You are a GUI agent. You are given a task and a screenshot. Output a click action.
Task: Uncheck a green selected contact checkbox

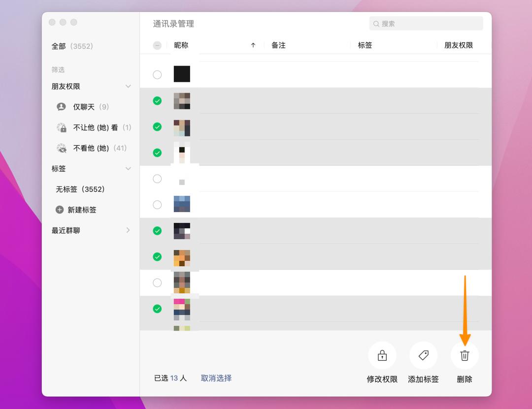click(x=157, y=101)
